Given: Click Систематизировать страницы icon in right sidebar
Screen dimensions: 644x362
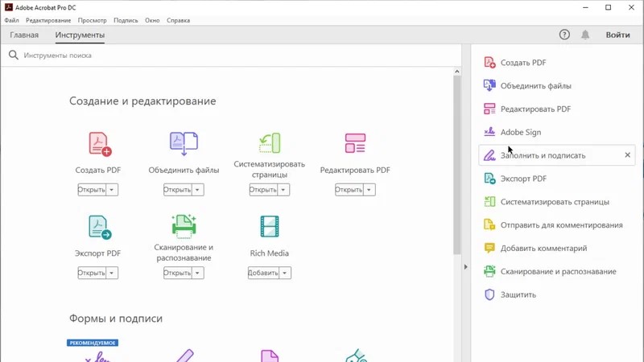Looking at the screenshot, I should point(489,202).
